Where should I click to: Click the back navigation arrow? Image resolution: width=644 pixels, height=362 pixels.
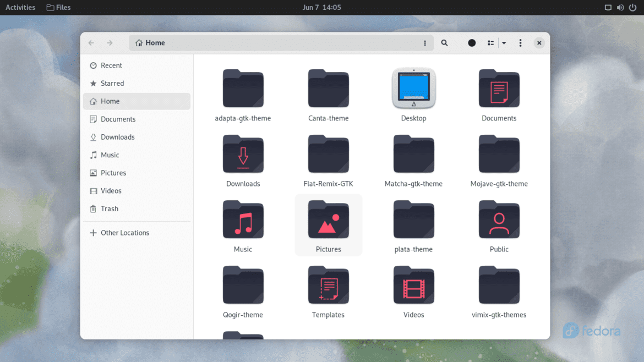click(91, 42)
